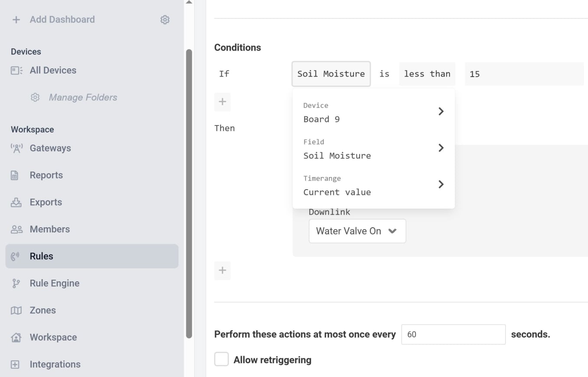Click the dashboard settings gear icon

pos(165,19)
